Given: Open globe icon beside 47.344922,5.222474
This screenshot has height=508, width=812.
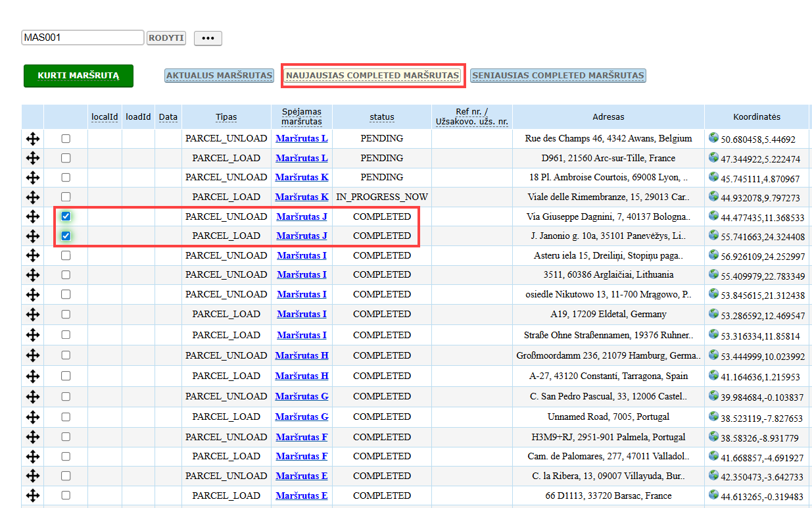Looking at the screenshot, I should pos(713,157).
